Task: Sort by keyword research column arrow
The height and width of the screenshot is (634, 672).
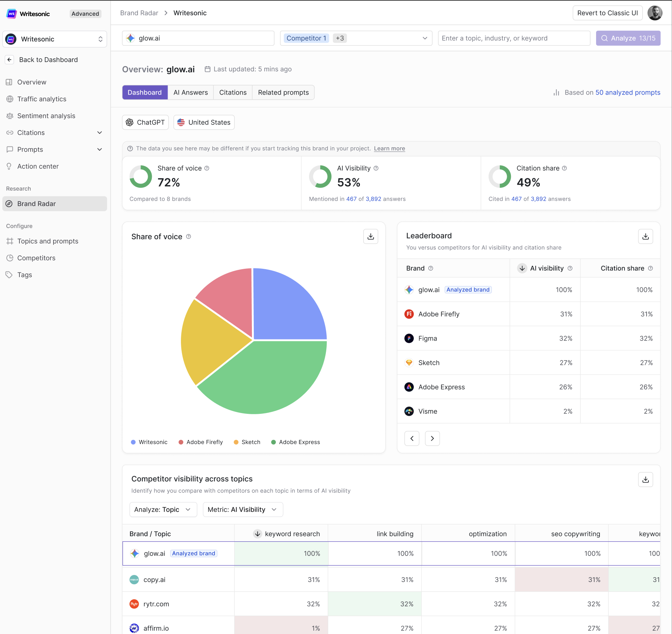Action: 258,534
